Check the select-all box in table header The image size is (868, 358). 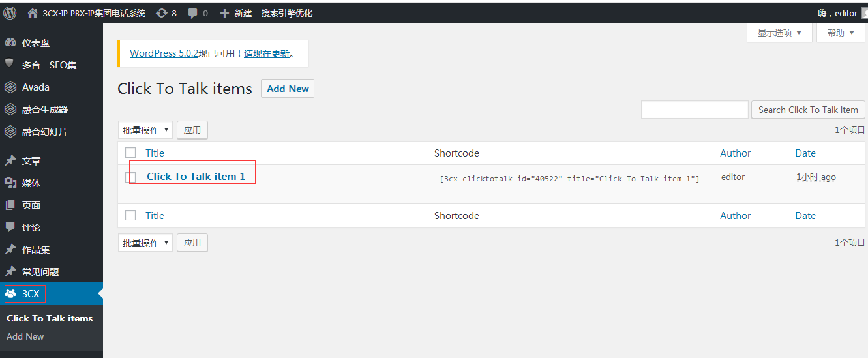(130, 153)
